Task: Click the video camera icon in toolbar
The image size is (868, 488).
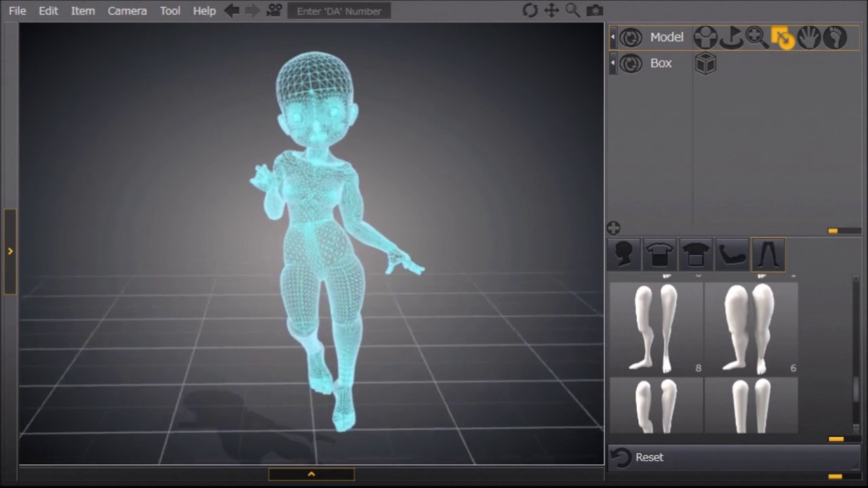Action: click(274, 10)
